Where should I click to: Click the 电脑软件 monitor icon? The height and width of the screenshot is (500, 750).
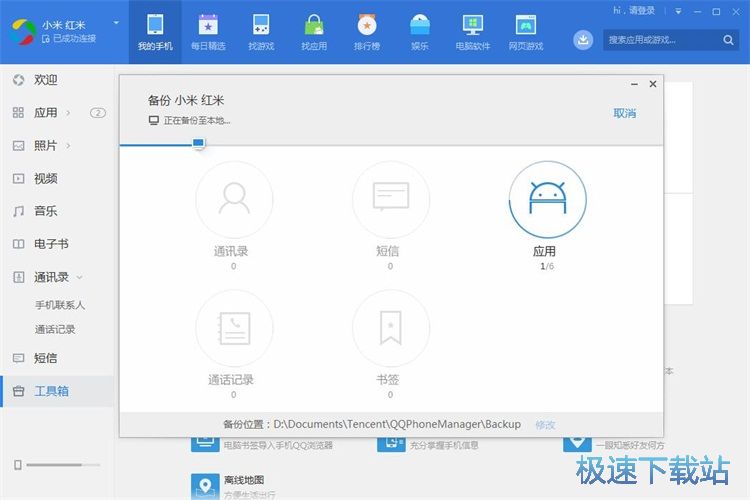[x=473, y=25]
